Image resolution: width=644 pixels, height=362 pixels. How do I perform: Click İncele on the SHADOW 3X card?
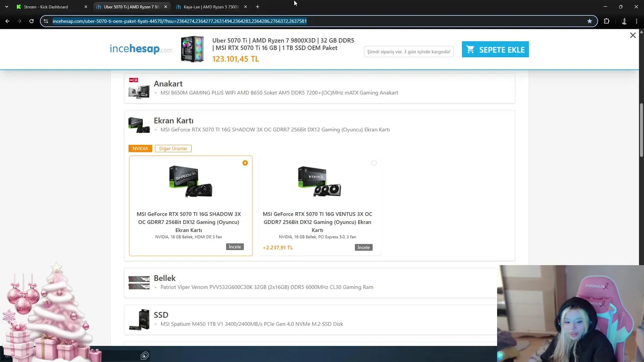click(235, 247)
